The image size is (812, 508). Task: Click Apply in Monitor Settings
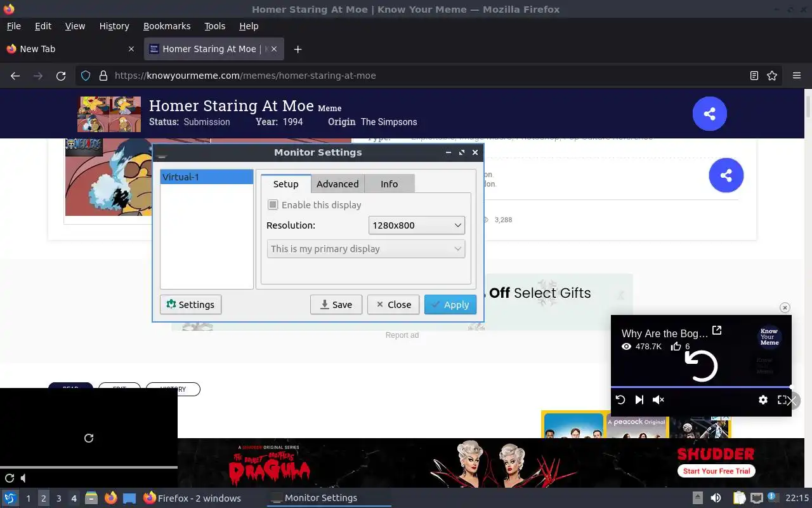(450, 305)
